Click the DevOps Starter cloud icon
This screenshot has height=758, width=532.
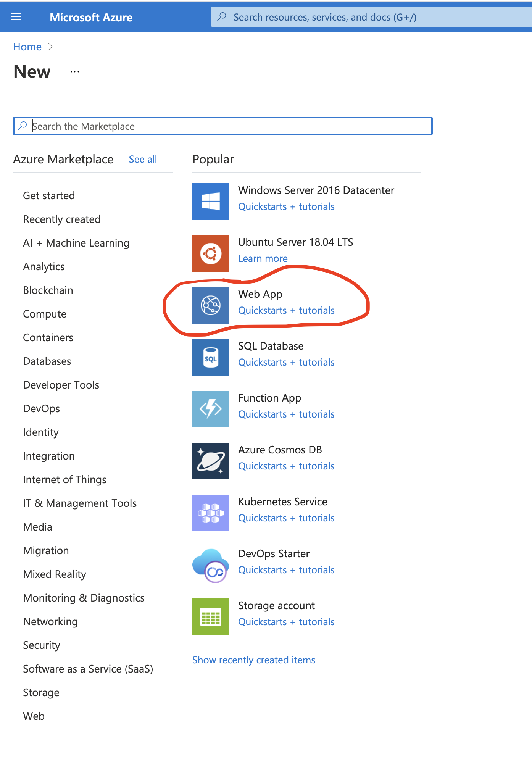click(211, 565)
